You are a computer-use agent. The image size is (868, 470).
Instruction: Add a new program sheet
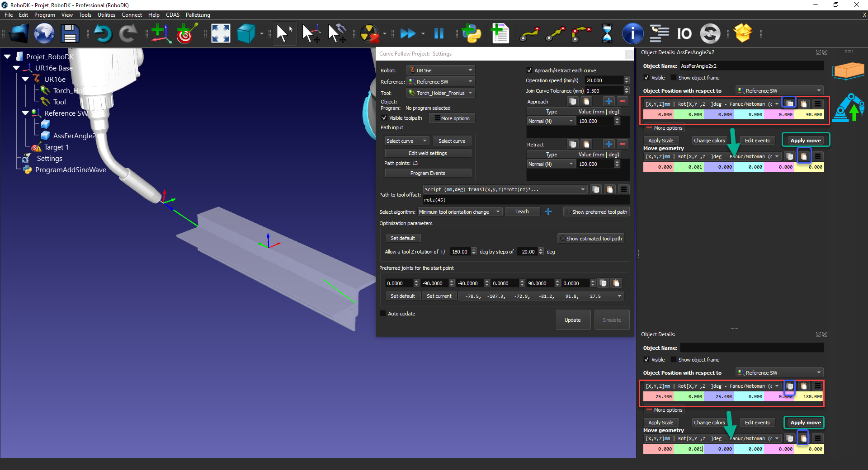click(x=500, y=34)
